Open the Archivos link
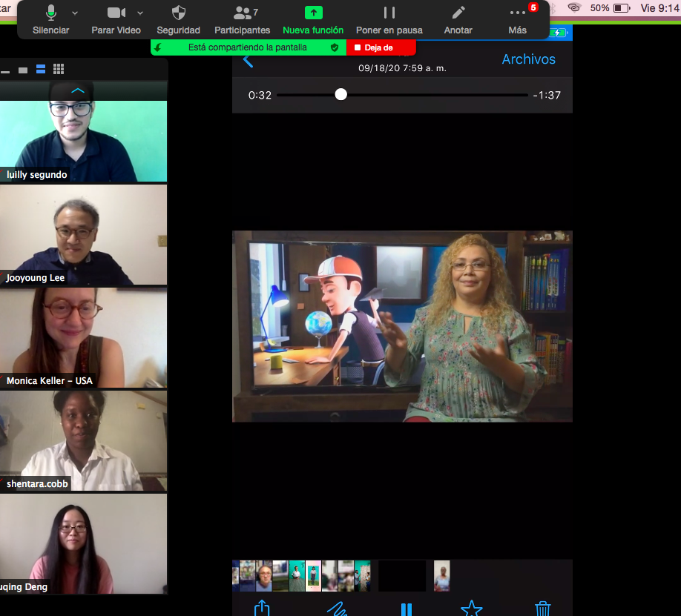681x616 pixels. click(x=529, y=59)
